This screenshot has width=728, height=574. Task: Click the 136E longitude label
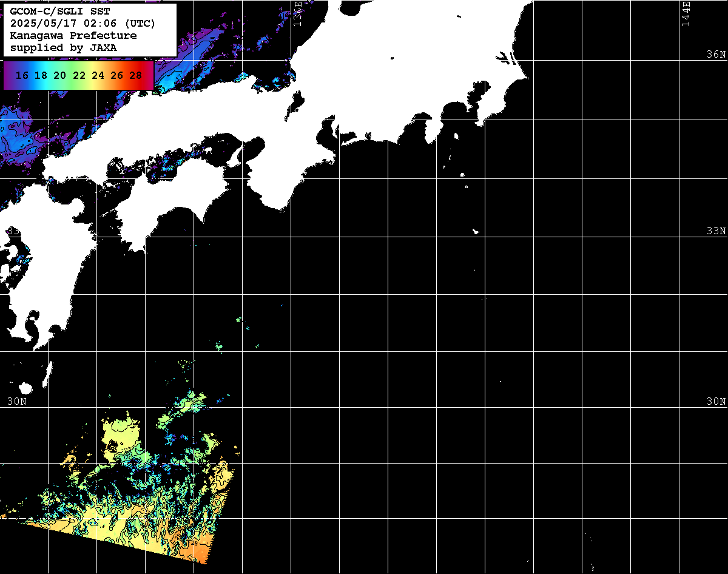click(298, 13)
